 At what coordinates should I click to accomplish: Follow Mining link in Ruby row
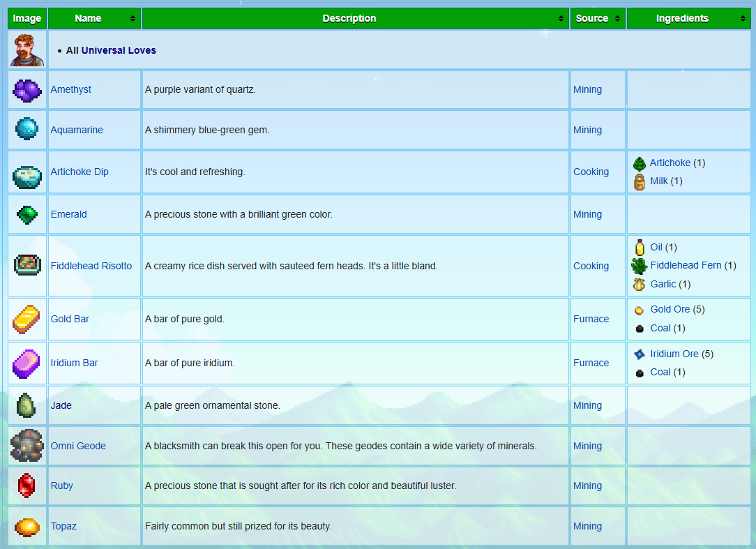587,486
